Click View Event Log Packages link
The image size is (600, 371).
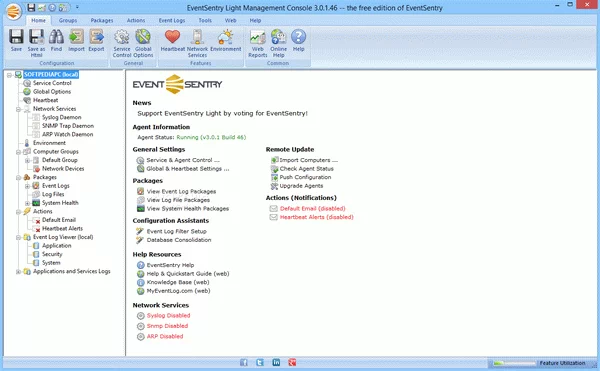point(181,191)
